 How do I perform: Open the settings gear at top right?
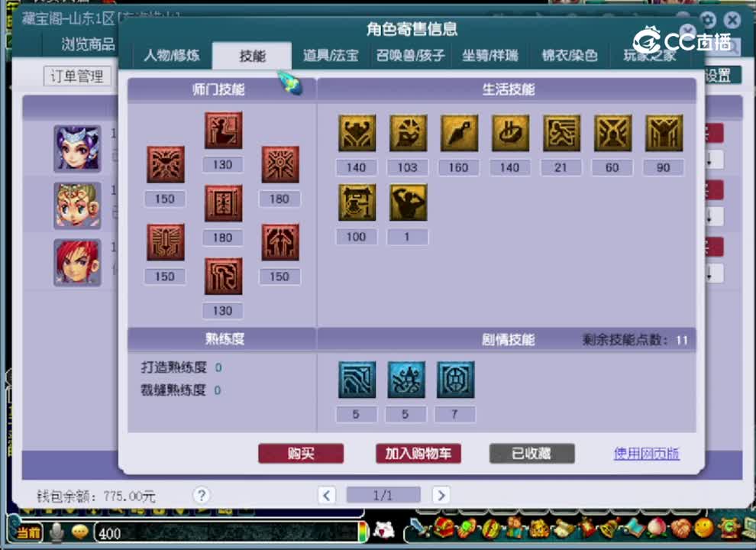tap(709, 21)
